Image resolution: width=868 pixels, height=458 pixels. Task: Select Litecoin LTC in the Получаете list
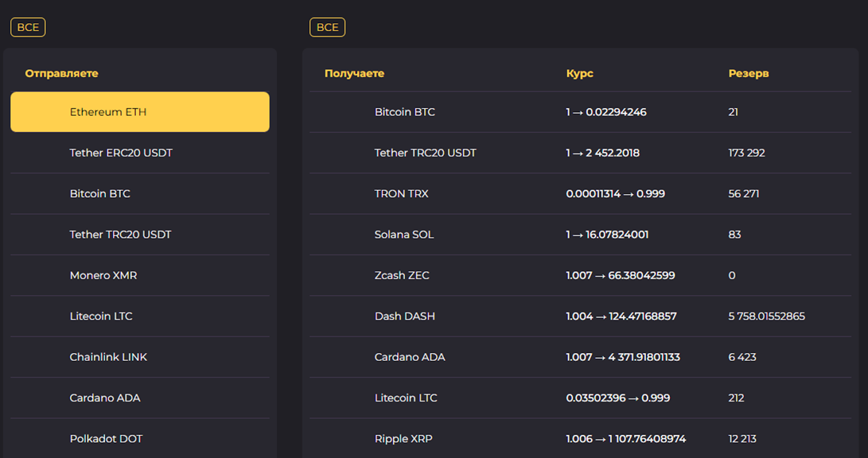(x=580, y=398)
